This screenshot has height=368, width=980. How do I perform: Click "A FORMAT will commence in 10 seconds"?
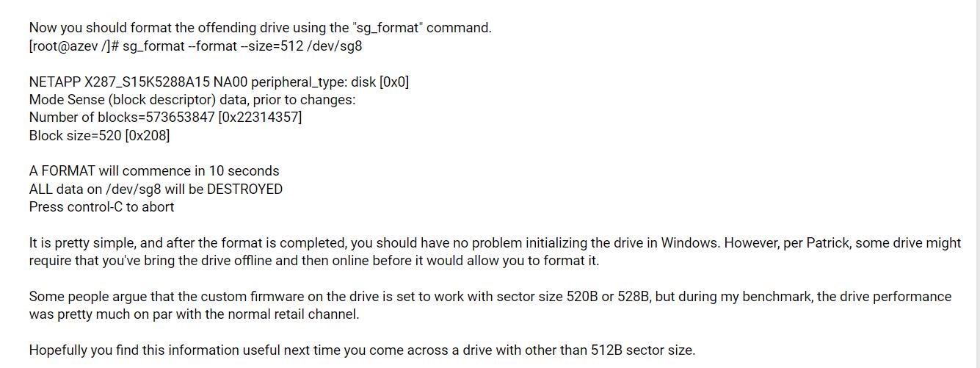pyautogui.click(x=154, y=171)
